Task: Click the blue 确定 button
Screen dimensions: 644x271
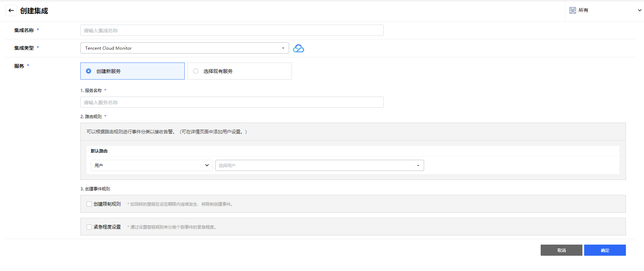Action: 604,250
